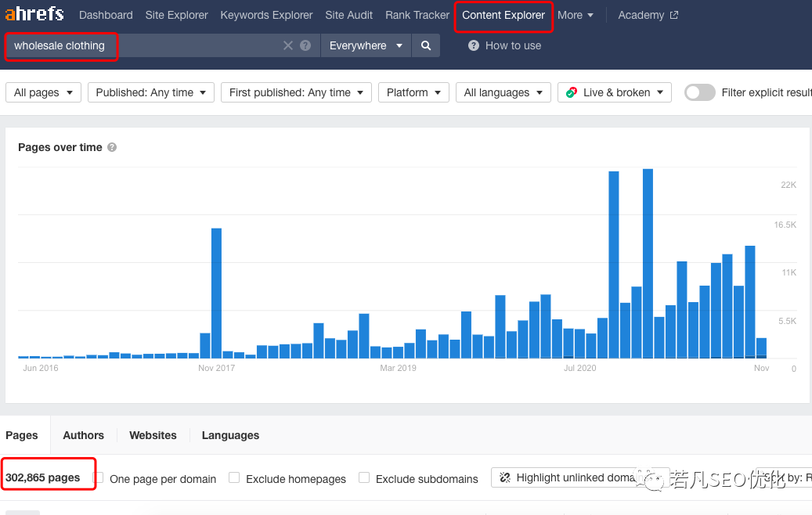Click the Ahrefs logo
The image size is (812, 515).
click(x=34, y=15)
